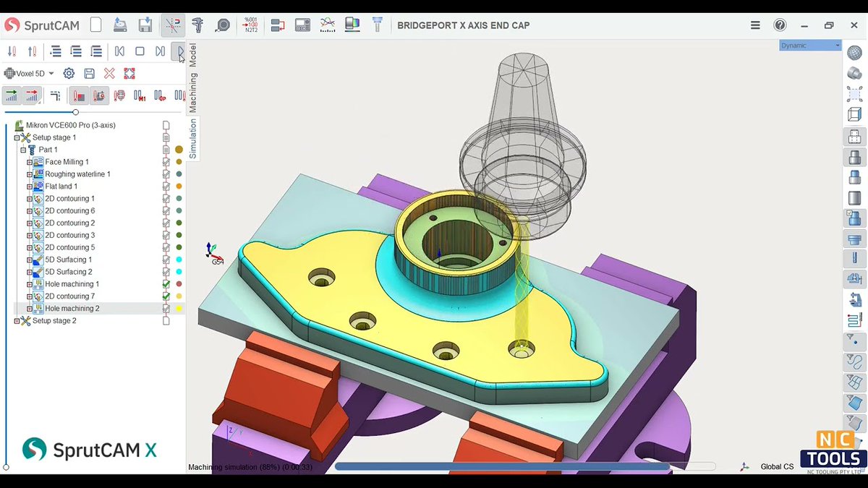
Task: Switch to the Model tab
Action: [193, 55]
